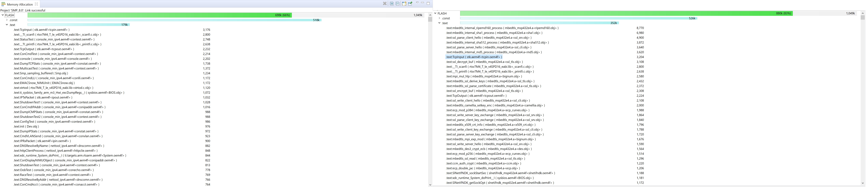The width and height of the screenshot is (868, 187).
Task: Pin the Memory Allocation view
Action: [x=410, y=4]
